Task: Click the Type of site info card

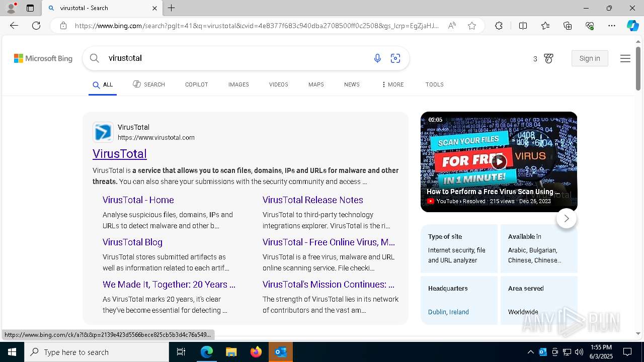Action: pyautogui.click(x=459, y=248)
